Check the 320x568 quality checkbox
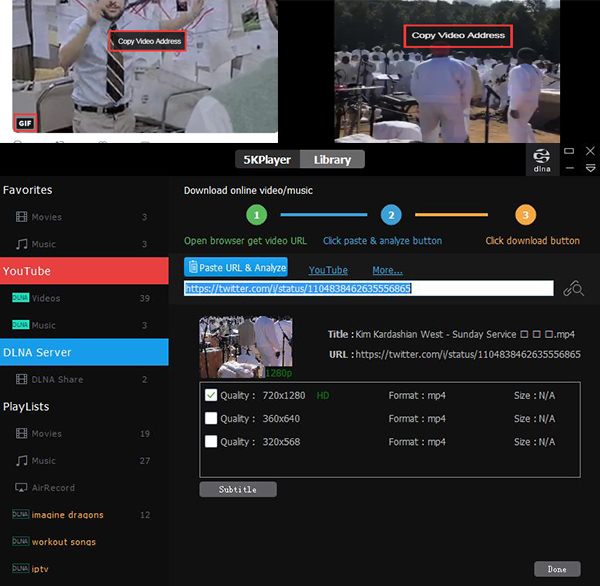 click(x=211, y=441)
